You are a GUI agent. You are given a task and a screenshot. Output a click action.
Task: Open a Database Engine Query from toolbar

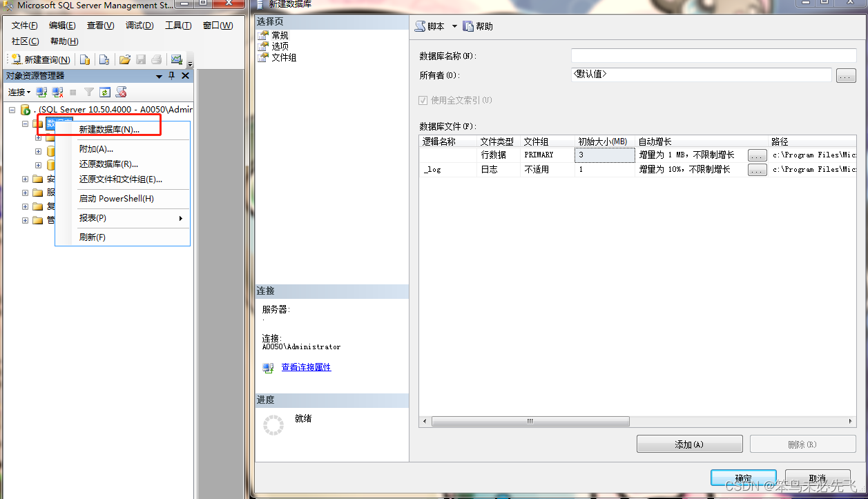coord(85,60)
